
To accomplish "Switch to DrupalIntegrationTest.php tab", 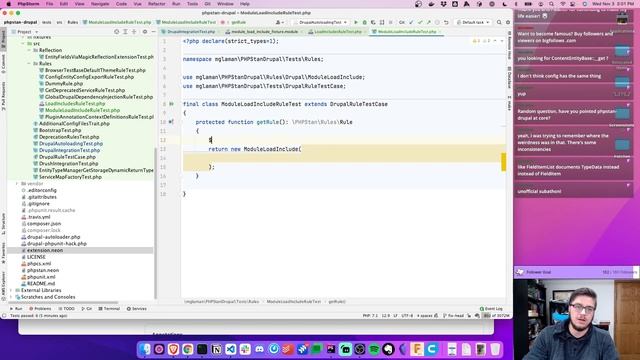I will (191, 32).
